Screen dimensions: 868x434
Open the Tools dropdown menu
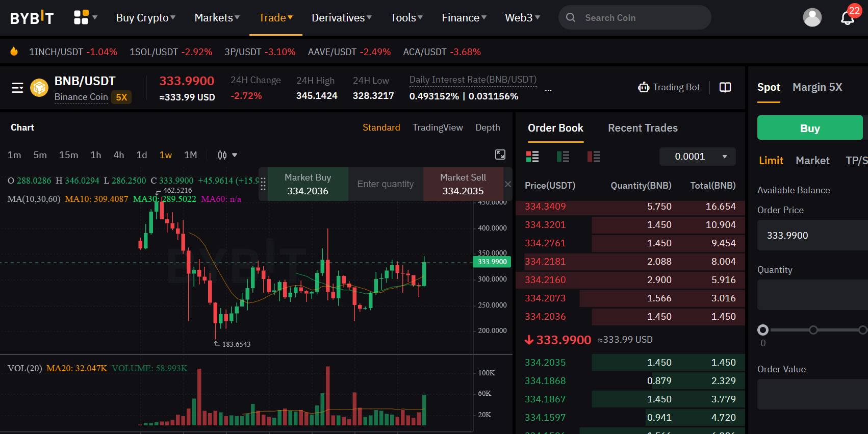pos(407,18)
